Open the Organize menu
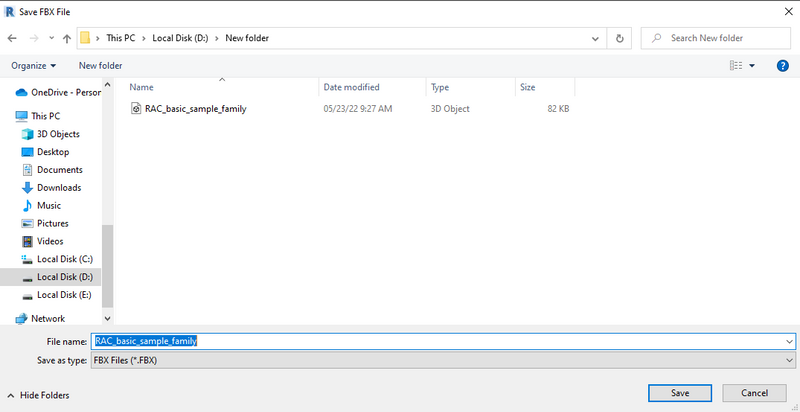800x412 pixels. point(34,66)
